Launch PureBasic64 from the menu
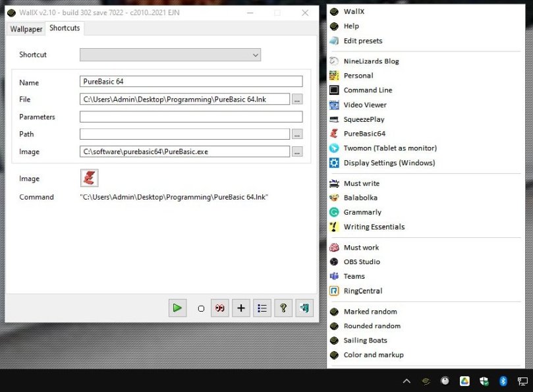Screen dimensions: 533x392 (x=426, y=134)
